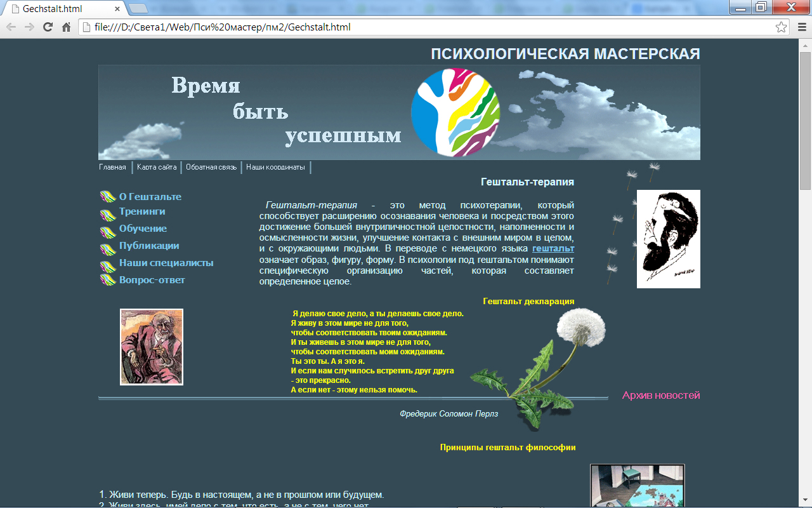The image size is (812, 508).
Task: Go to the browser Home page icon
Action: coord(66,27)
